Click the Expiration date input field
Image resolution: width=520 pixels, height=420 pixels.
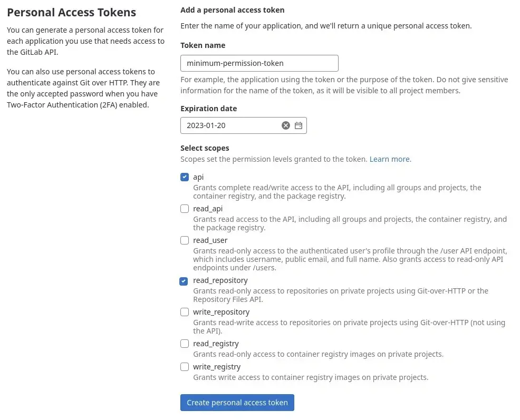coord(232,125)
